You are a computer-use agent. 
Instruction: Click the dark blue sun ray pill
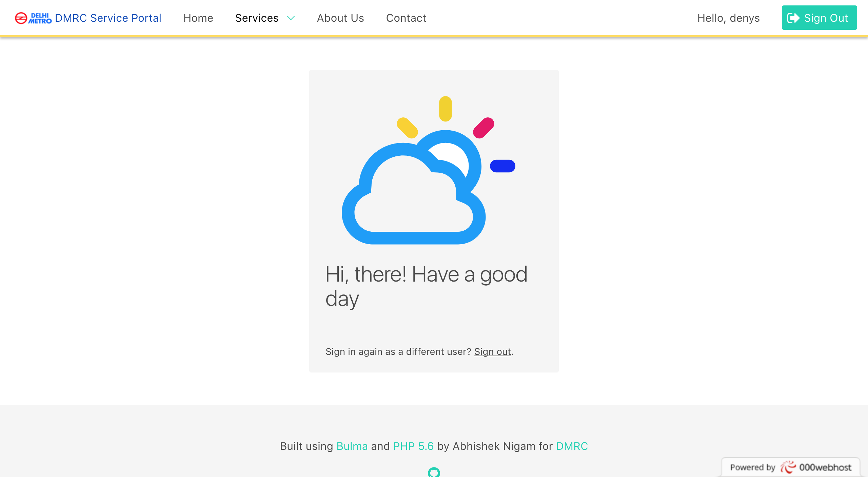(x=502, y=166)
